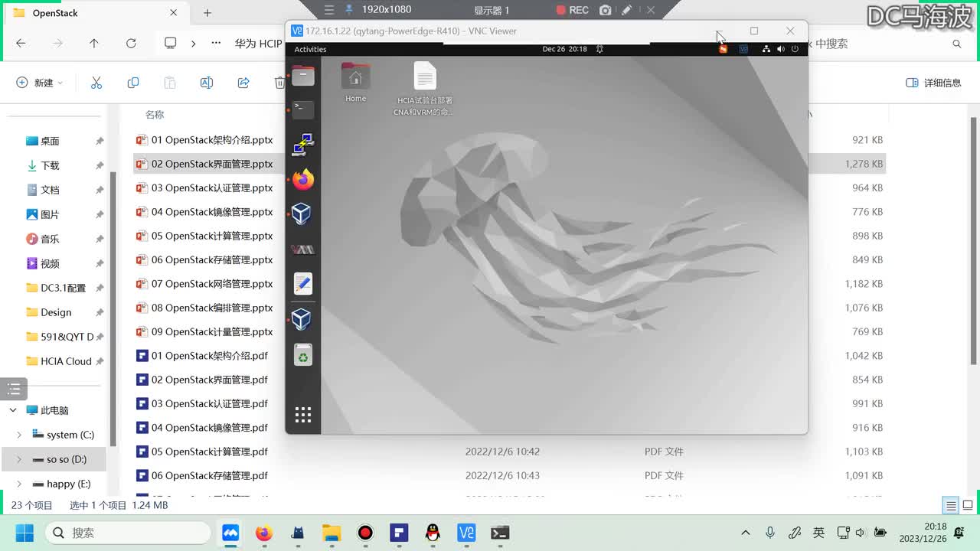Open the Windows Start menu
The width and height of the screenshot is (980, 551).
[x=24, y=533]
